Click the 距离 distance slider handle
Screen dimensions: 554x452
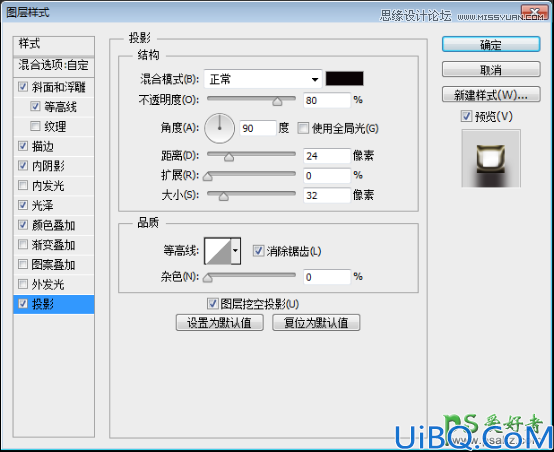pyautogui.click(x=229, y=157)
